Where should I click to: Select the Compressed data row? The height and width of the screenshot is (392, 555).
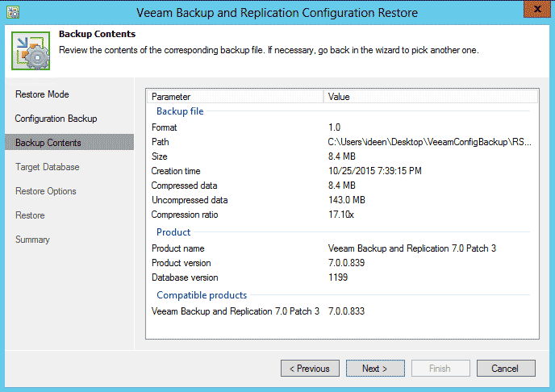coord(342,186)
